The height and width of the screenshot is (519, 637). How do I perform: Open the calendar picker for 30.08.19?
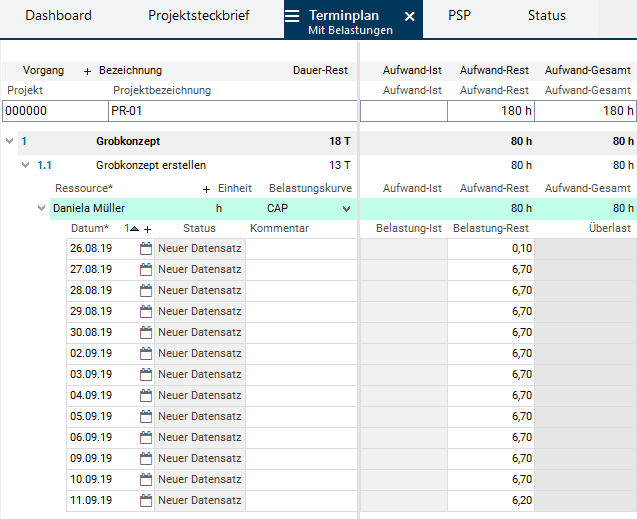[x=146, y=333]
